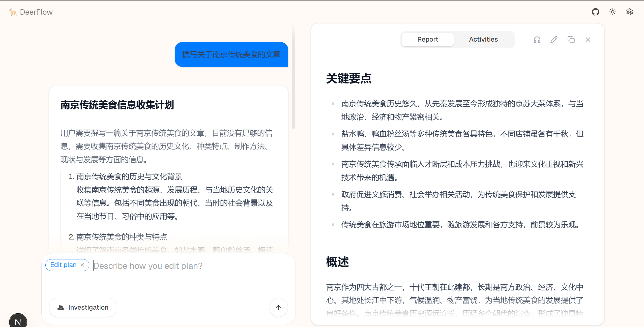644x327 pixels.
Task: Open the GitHub repository icon
Action: coord(595,12)
